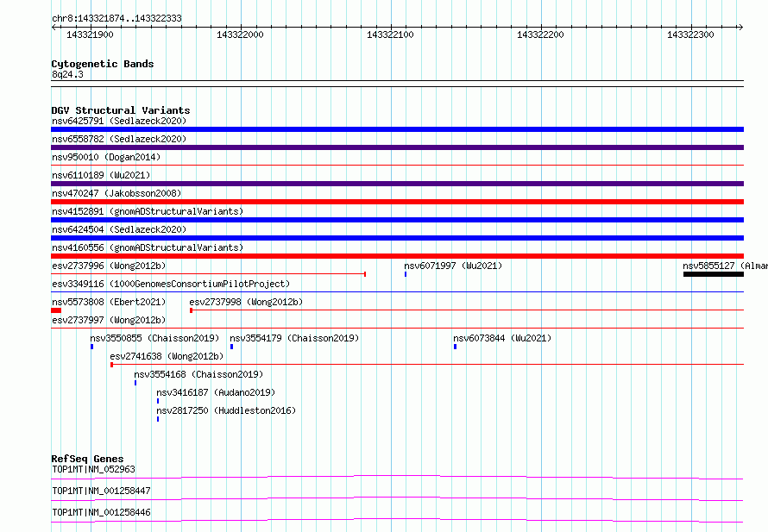The height and width of the screenshot is (532, 768).
Task: Click the right arrow of the ruler
Action: click(740, 27)
